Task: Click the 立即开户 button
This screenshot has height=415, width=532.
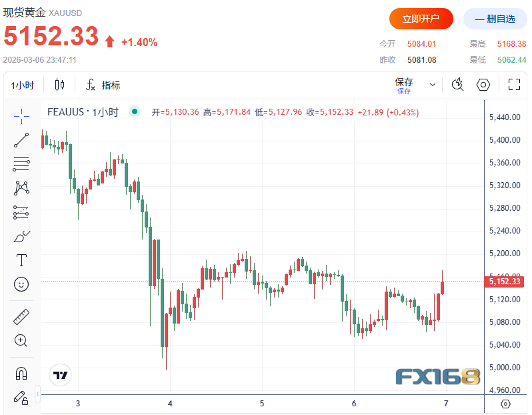Action: pyautogui.click(x=421, y=19)
